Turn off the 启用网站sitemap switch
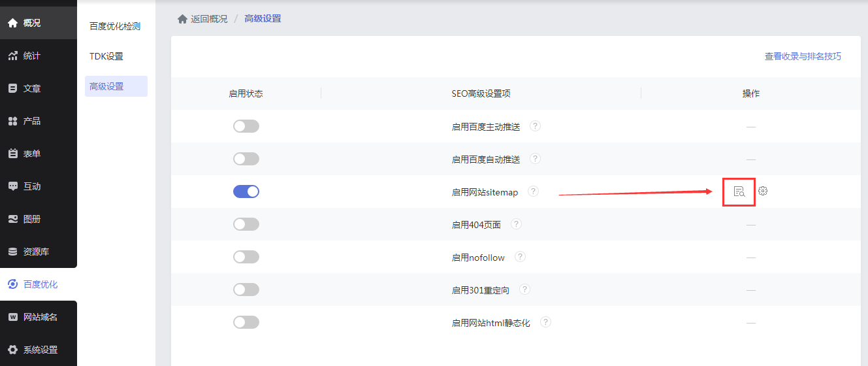Image resolution: width=868 pixels, height=366 pixels. (x=246, y=191)
